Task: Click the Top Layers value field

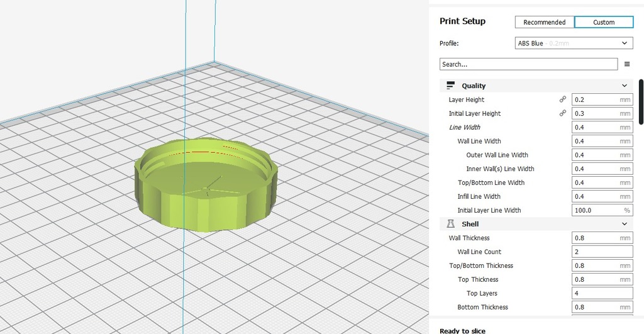Action: pyautogui.click(x=601, y=293)
